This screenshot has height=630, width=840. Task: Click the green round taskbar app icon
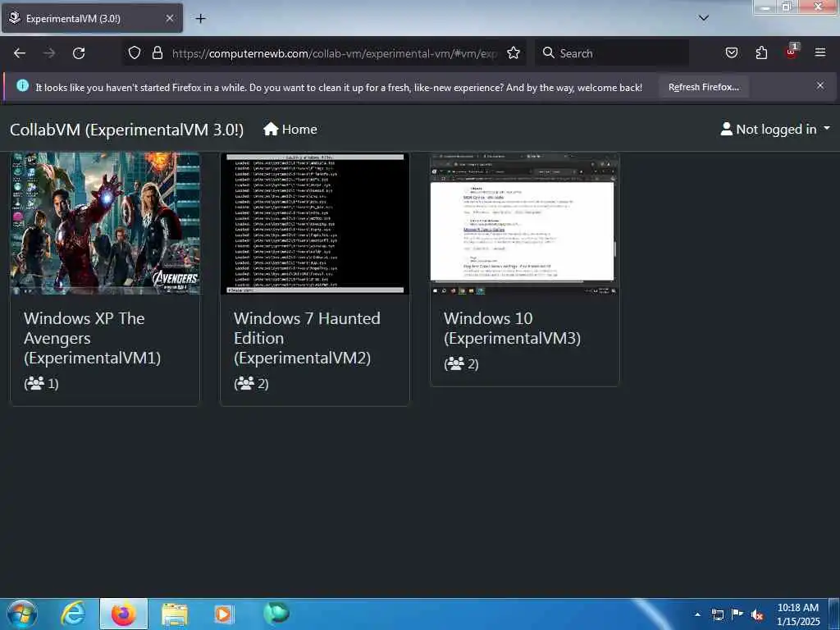click(x=276, y=613)
